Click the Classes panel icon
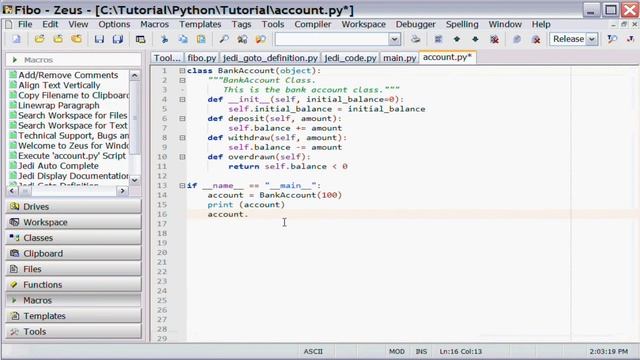640x360 pixels. tap(14, 238)
